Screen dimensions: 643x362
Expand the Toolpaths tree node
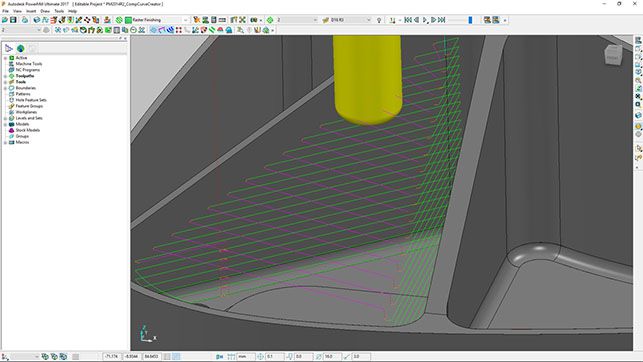(x=5, y=76)
